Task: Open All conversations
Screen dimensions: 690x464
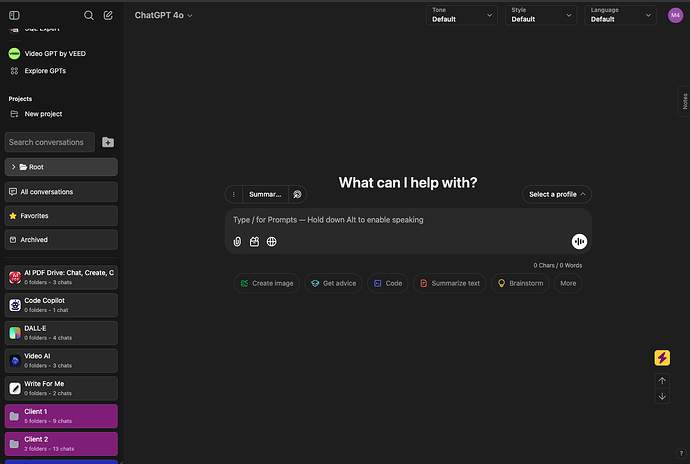Action: [x=61, y=192]
